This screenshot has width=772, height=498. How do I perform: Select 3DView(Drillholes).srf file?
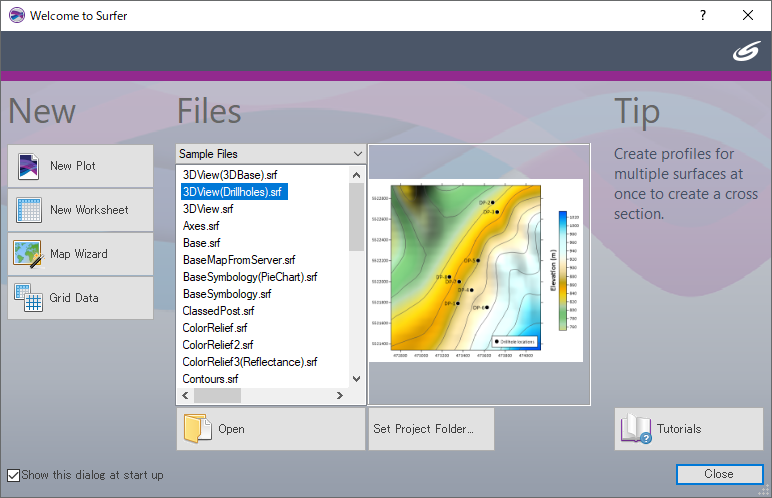(x=234, y=192)
